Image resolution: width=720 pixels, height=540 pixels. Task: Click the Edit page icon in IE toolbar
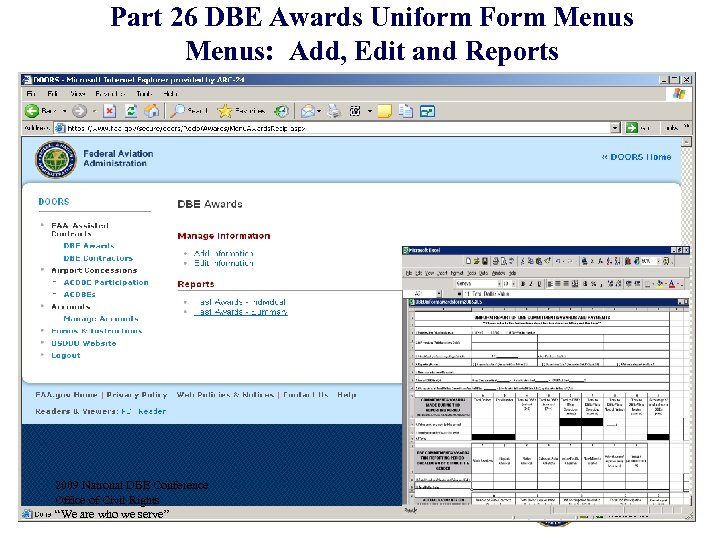(355, 111)
